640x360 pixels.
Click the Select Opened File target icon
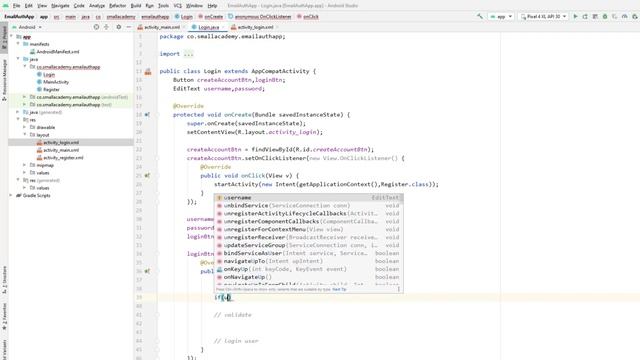(96, 27)
